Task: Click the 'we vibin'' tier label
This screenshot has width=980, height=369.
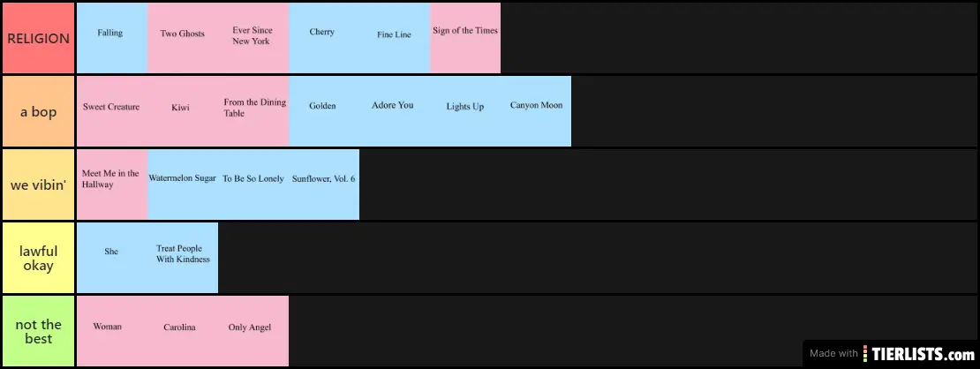Action: (x=38, y=184)
